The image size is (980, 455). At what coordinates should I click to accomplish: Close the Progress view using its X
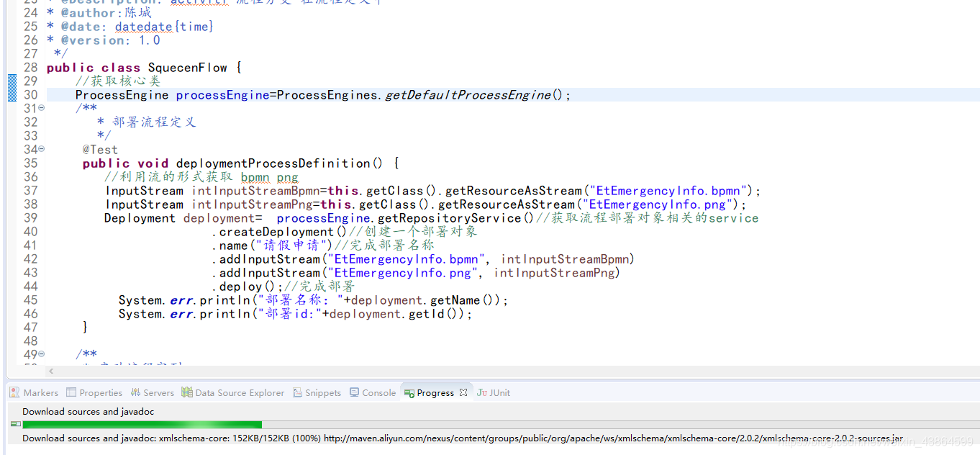[463, 392]
